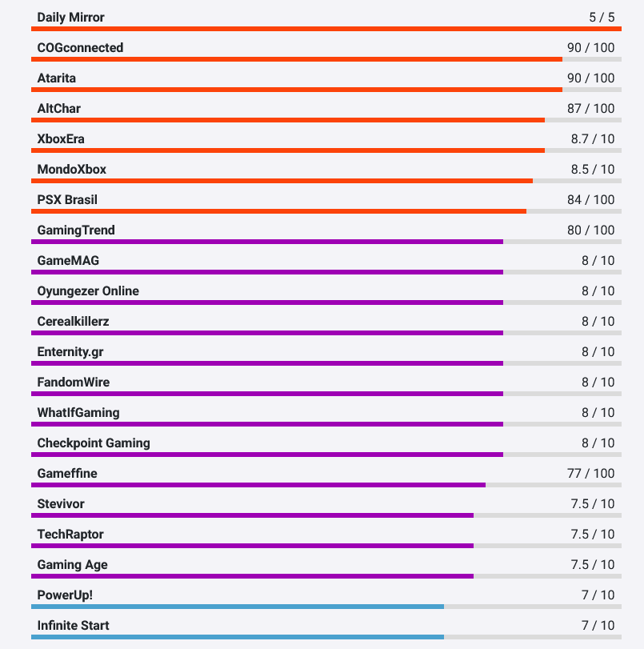Click the MondoXbox outlet name
The width and height of the screenshot is (644, 649).
(x=71, y=169)
